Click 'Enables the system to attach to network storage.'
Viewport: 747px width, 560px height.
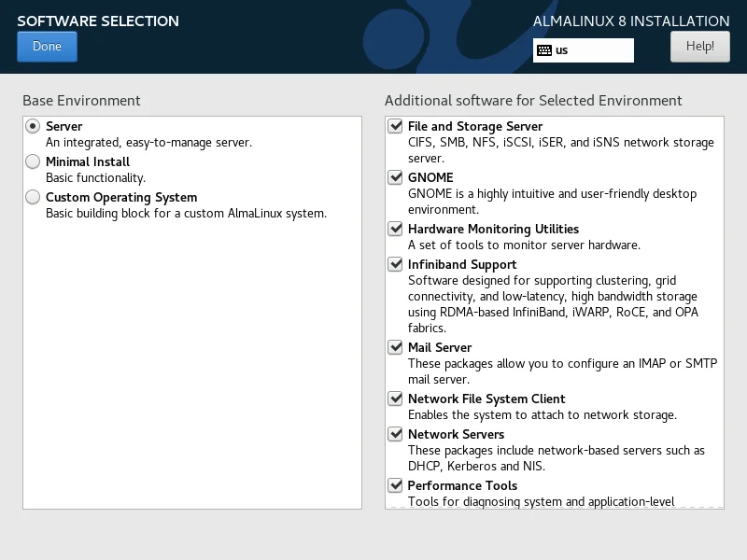pos(543,414)
